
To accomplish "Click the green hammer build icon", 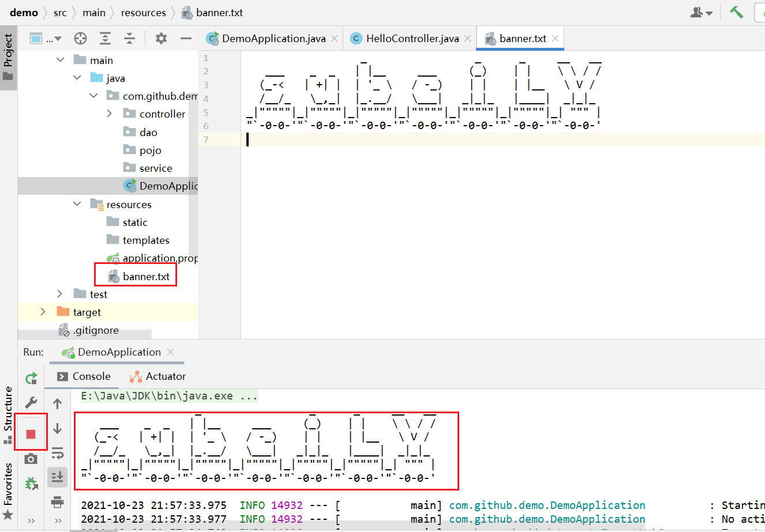I will [736, 12].
